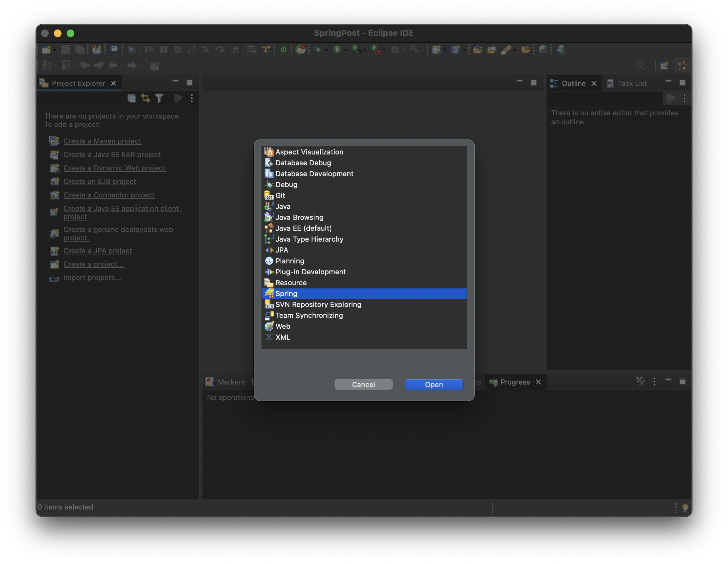Toggle the Skip All Breakpoints icon
Image resolution: width=728 pixels, height=564 pixels.
pyautogui.click(x=132, y=49)
